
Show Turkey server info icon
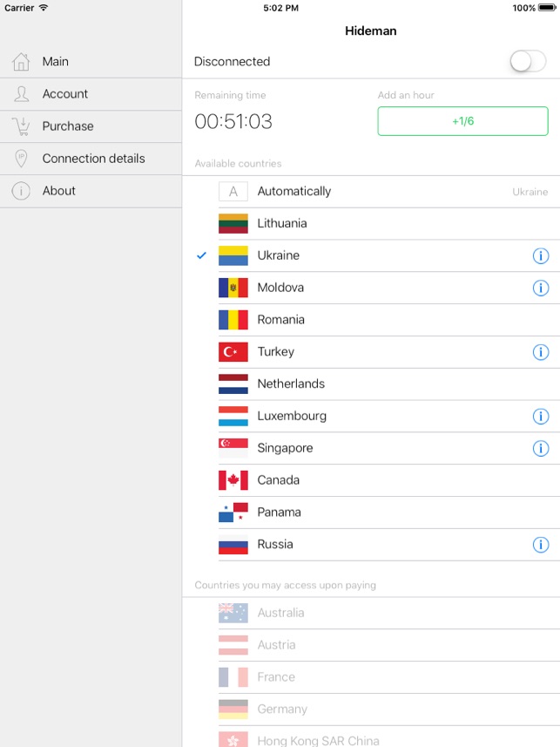(x=541, y=352)
